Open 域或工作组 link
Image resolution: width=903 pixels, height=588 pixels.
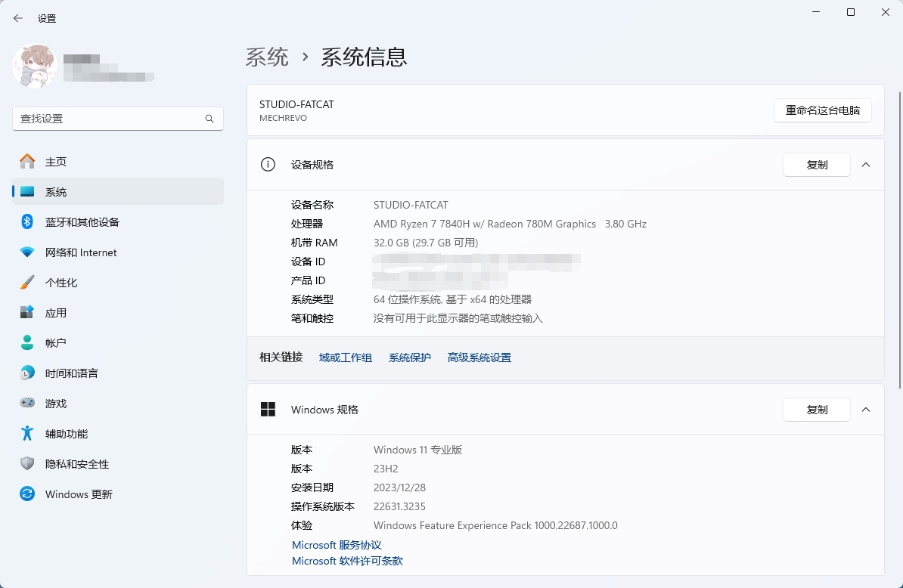click(346, 357)
